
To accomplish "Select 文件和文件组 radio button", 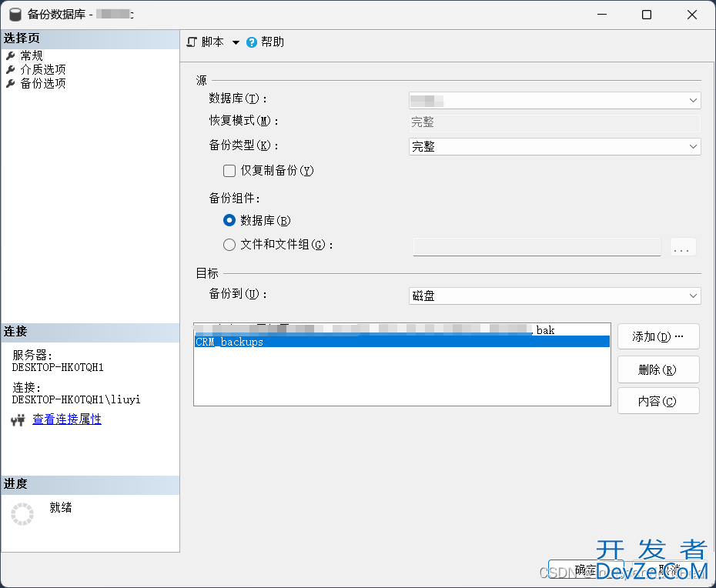I will [229, 245].
